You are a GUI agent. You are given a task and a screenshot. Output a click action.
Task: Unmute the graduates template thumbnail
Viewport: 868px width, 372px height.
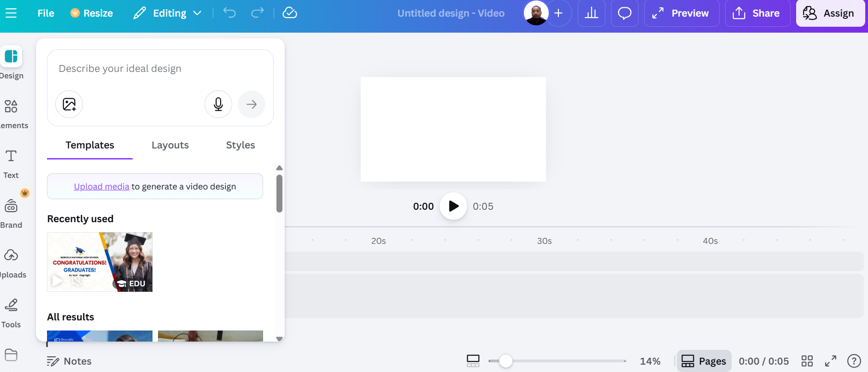[76, 280]
